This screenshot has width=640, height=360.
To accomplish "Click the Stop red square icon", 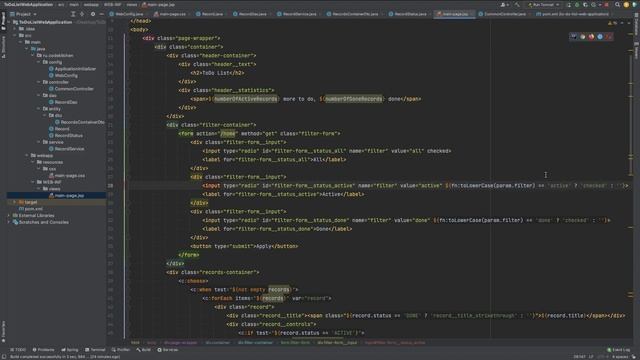I will pyautogui.click(x=607, y=4).
